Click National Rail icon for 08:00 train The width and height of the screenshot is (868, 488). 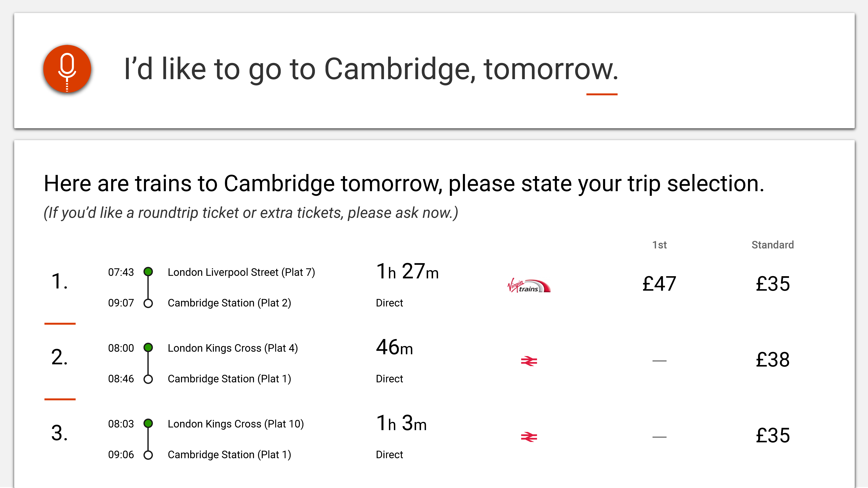529,361
